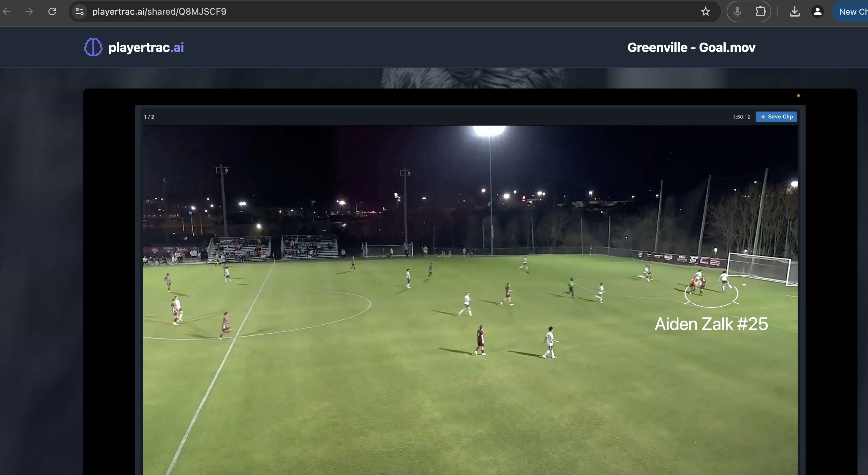Click the browser back arrow
The image size is (868, 475).
coord(6,12)
